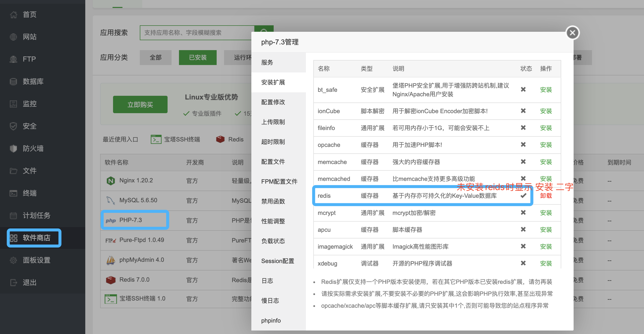Click Redis 7.0.0 in software list

point(134,280)
